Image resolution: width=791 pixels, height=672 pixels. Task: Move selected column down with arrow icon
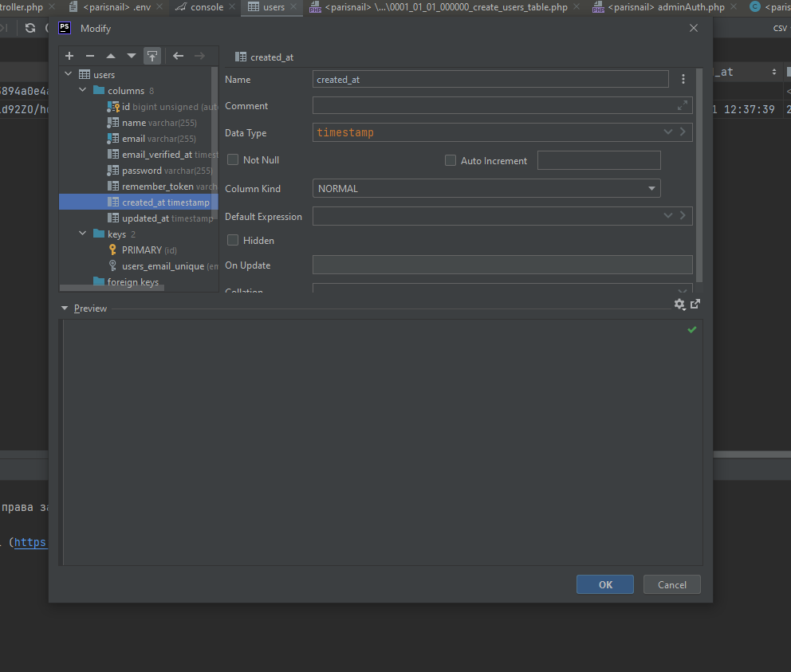point(132,56)
